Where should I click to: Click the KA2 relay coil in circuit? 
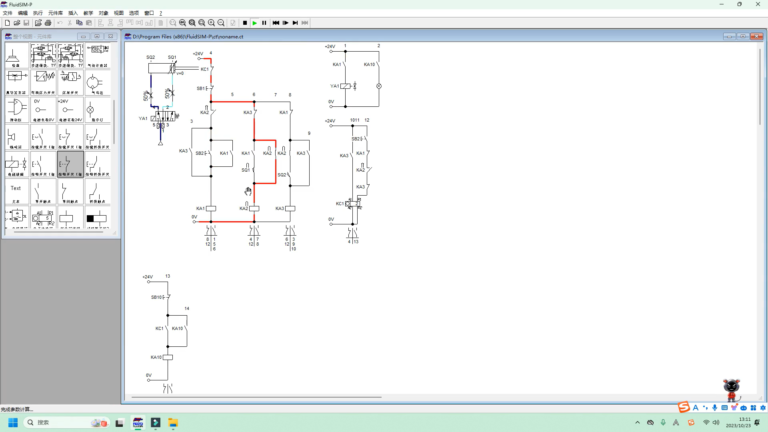(x=254, y=208)
